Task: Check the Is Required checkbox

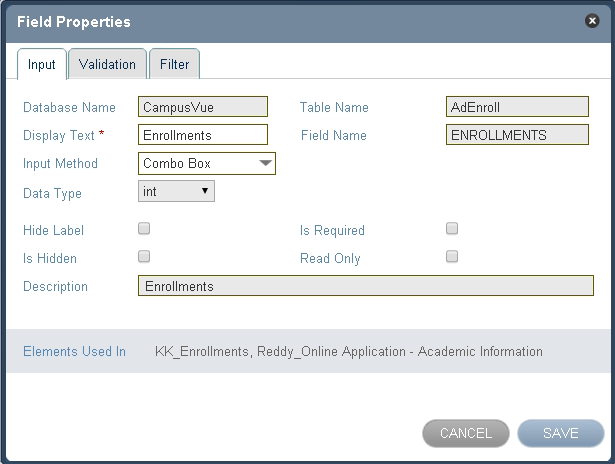Action: [x=452, y=228]
